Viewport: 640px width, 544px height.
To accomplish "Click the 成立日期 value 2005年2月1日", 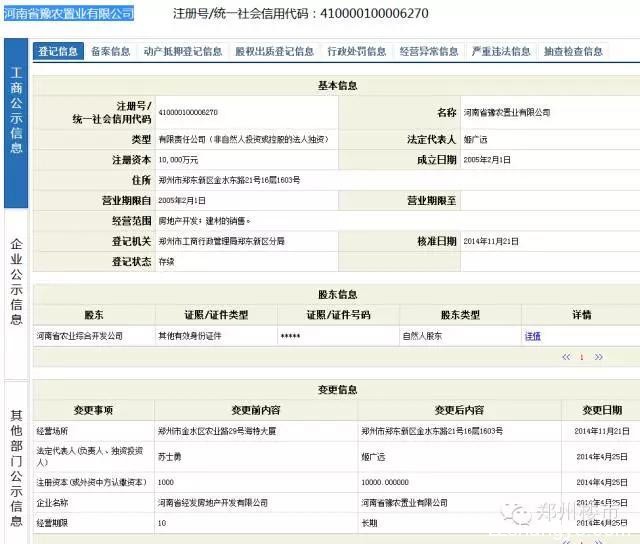I will [487, 160].
